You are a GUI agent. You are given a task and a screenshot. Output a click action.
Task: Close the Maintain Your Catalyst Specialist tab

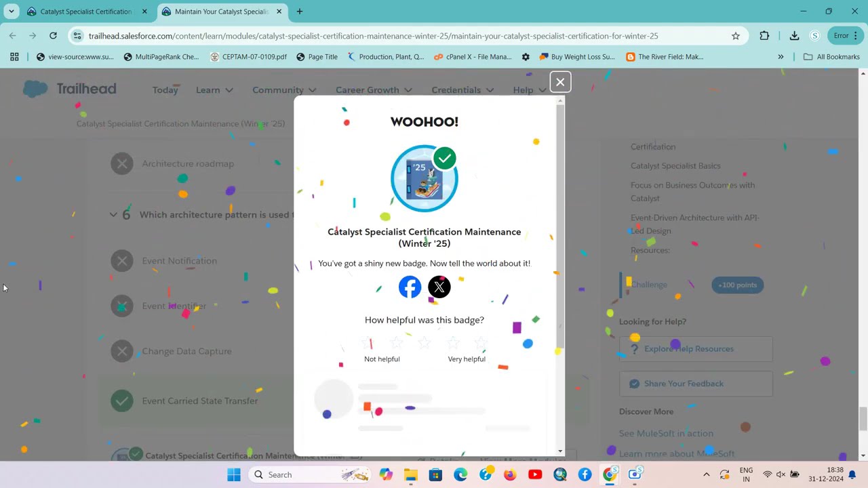coord(279,12)
